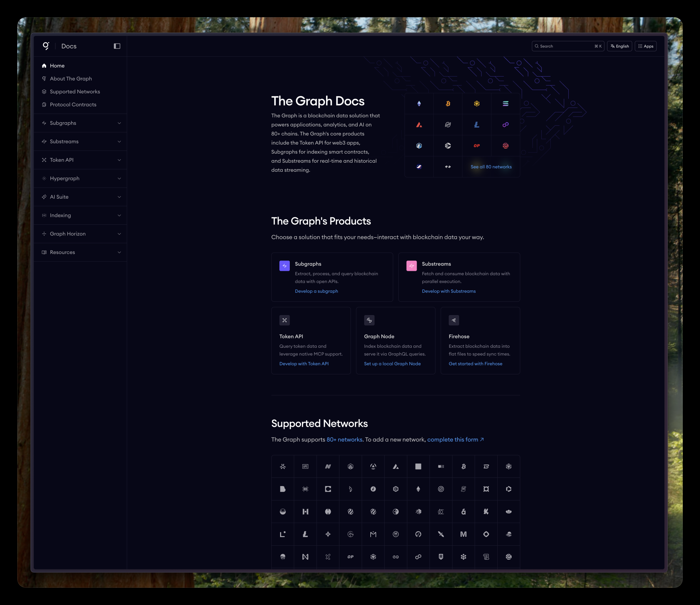The height and width of the screenshot is (605, 700).
Task: Click the Ethereum network icon in hero grid
Action: coord(419,104)
